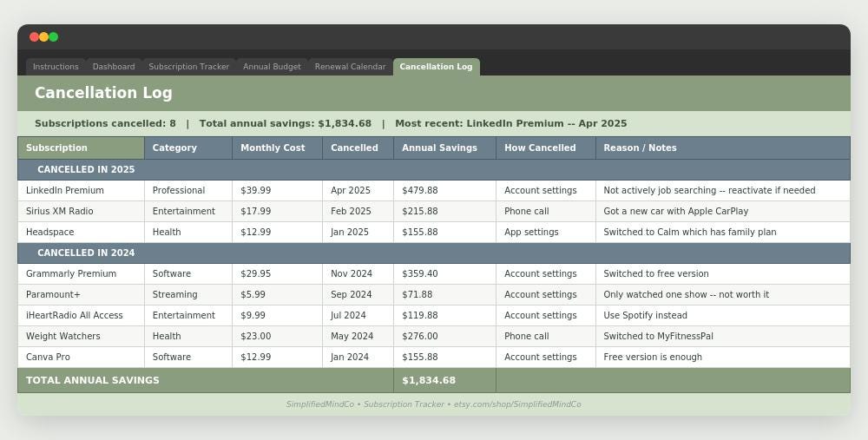Click the Subscription column header
Viewport: 868px width, 440px height.
coord(81,148)
